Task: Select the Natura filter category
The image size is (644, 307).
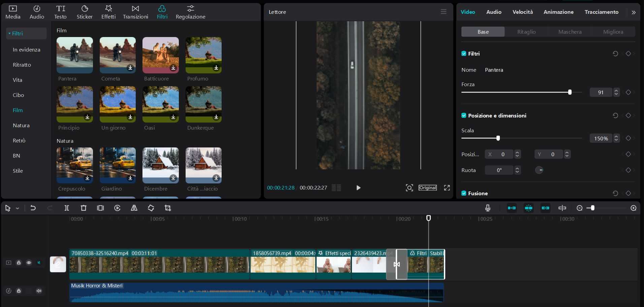Action: point(21,125)
